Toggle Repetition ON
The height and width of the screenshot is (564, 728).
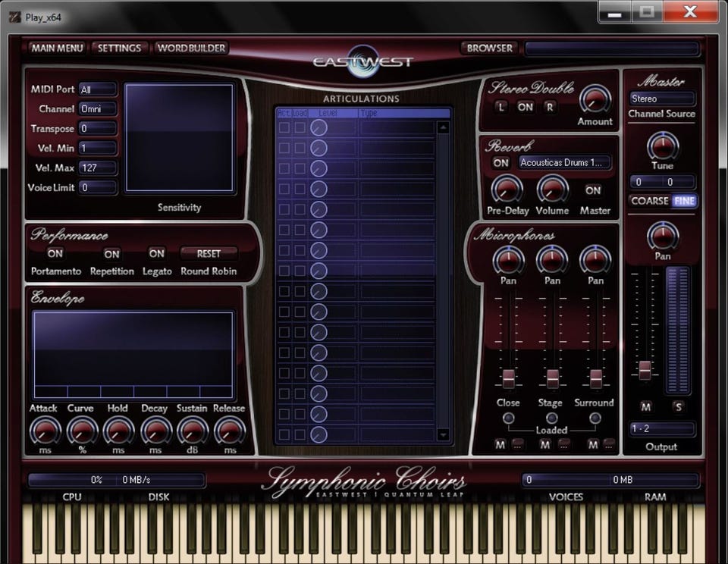coord(111,254)
